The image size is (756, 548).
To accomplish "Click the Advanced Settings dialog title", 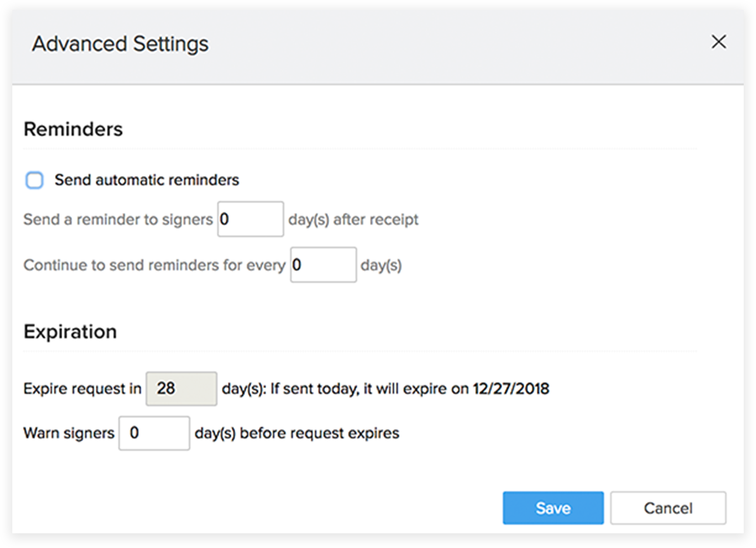I will click(x=120, y=44).
